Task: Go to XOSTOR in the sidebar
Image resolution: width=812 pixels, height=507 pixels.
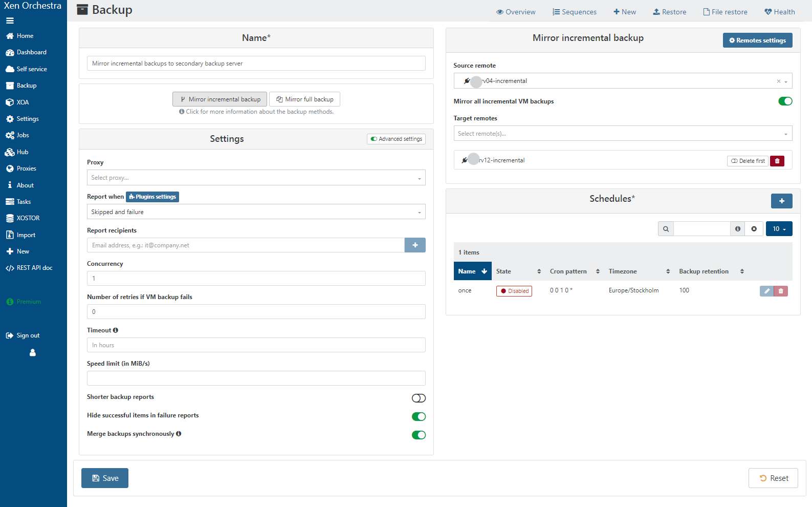Action: [28, 218]
